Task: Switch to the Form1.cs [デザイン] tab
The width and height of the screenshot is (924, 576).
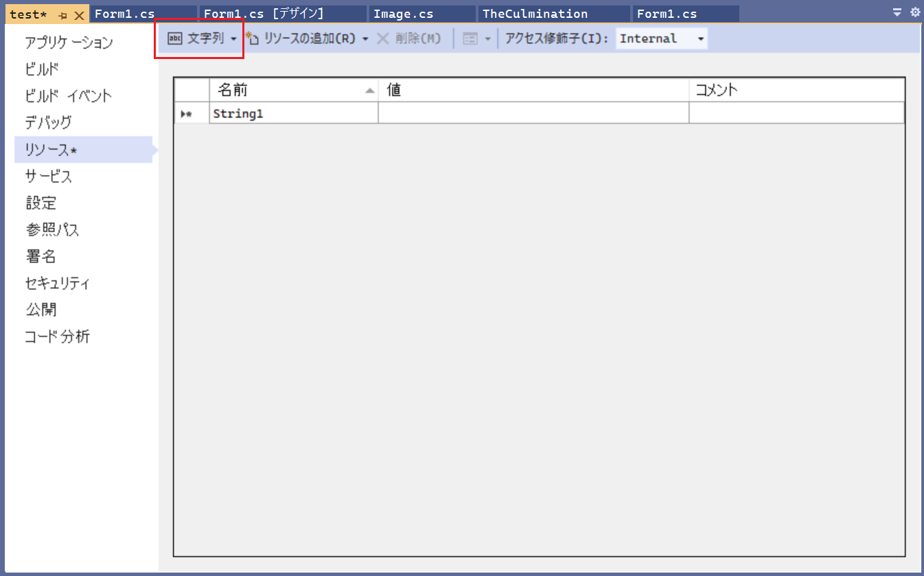Action: (282, 14)
